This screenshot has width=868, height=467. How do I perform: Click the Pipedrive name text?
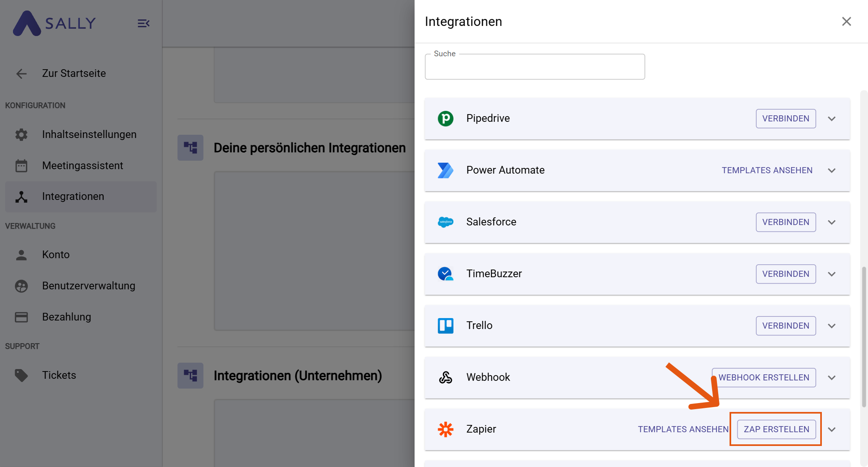point(488,118)
